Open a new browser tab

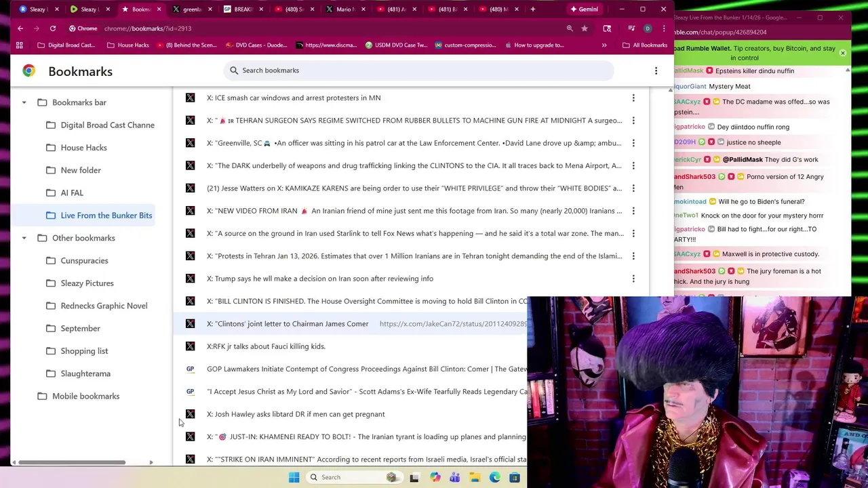pos(533,9)
